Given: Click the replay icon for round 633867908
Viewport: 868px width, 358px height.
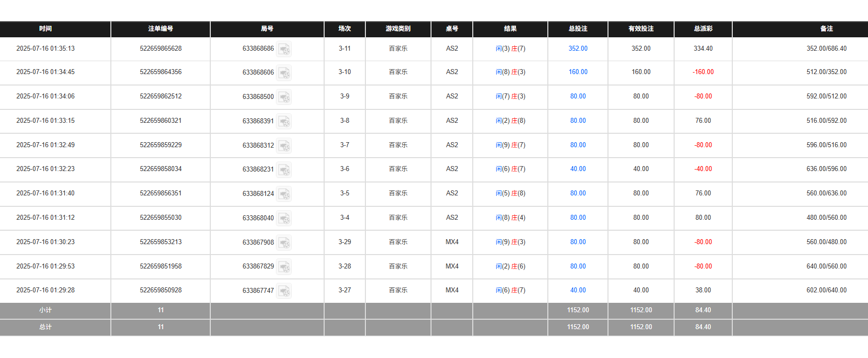Looking at the screenshot, I should (x=284, y=243).
